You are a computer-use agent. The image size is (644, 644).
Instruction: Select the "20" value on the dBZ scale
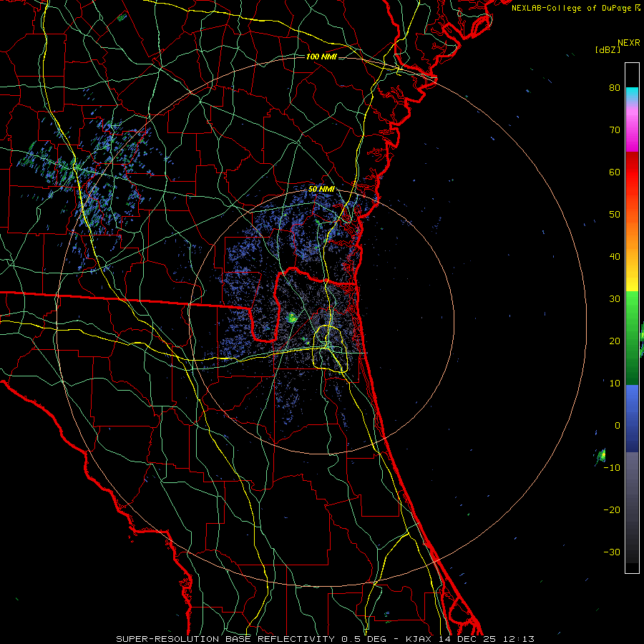click(615, 341)
